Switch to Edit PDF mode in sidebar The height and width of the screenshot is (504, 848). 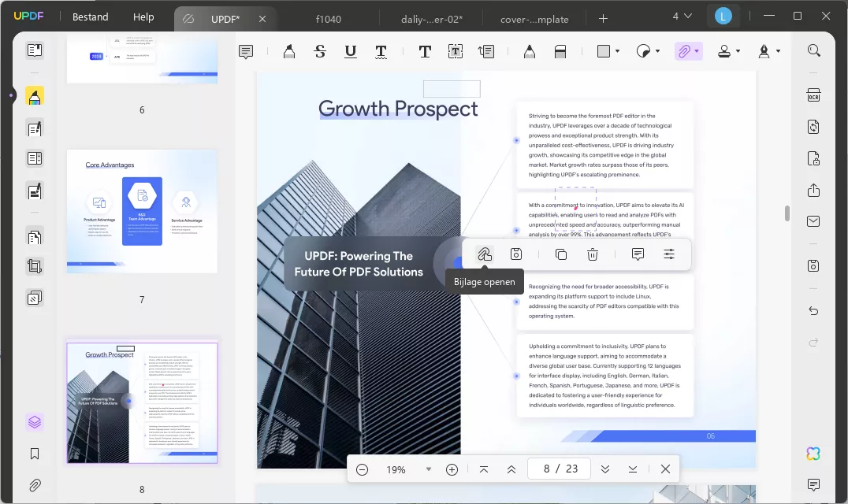pyautogui.click(x=35, y=128)
